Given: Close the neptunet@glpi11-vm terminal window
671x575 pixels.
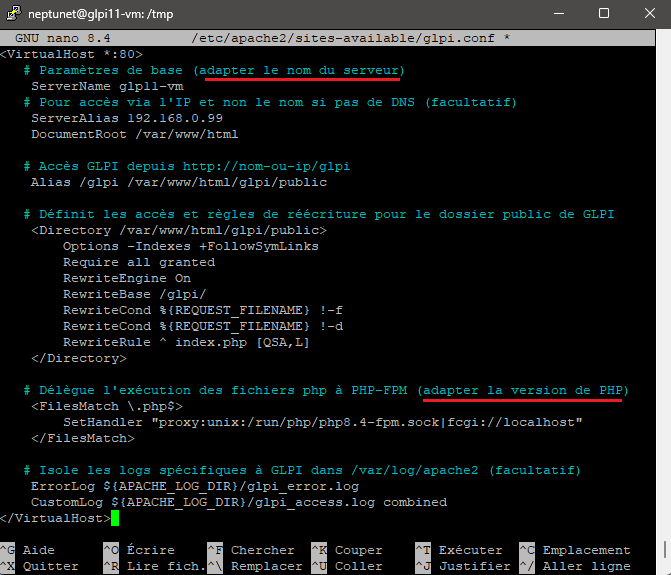Looking at the screenshot, I should point(647,14).
